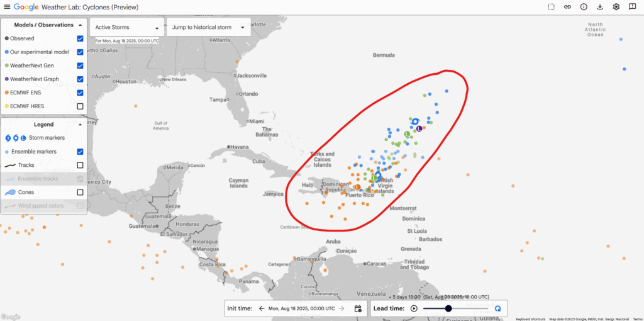Click the storm markers icons in Legend

click(16, 138)
